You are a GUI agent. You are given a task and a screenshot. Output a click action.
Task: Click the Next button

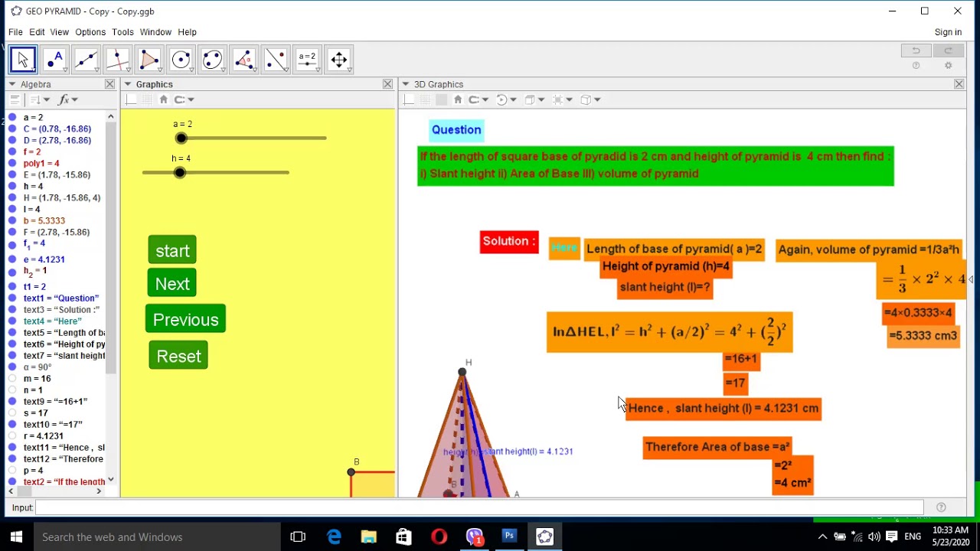point(172,284)
